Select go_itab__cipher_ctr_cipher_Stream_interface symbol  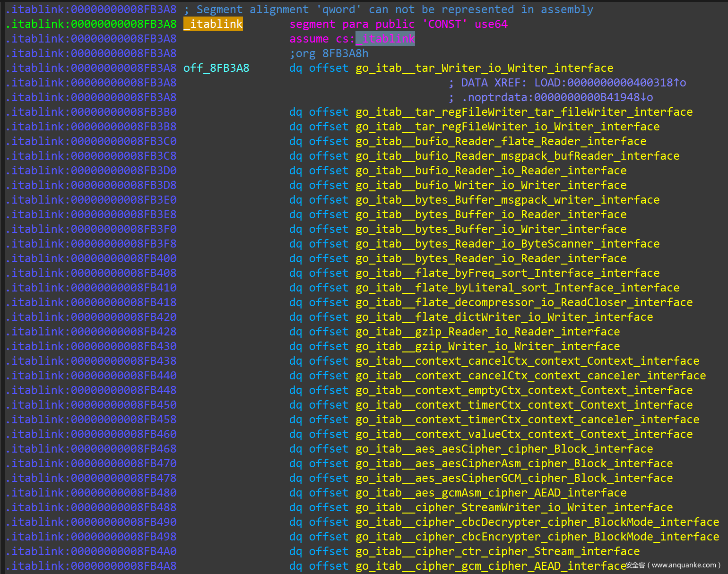tap(497, 551)
